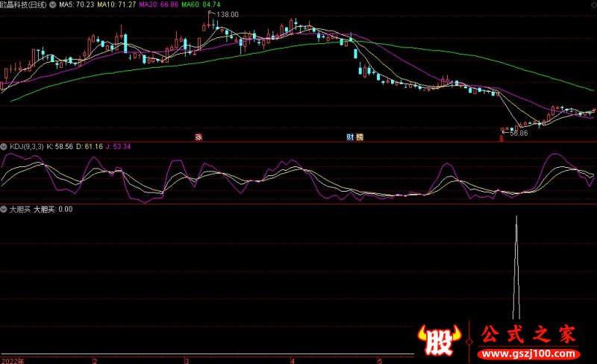Expand the KDJ indicator panel menu arrow
This screenshot has width=597, height=364.
click(4, 146)
